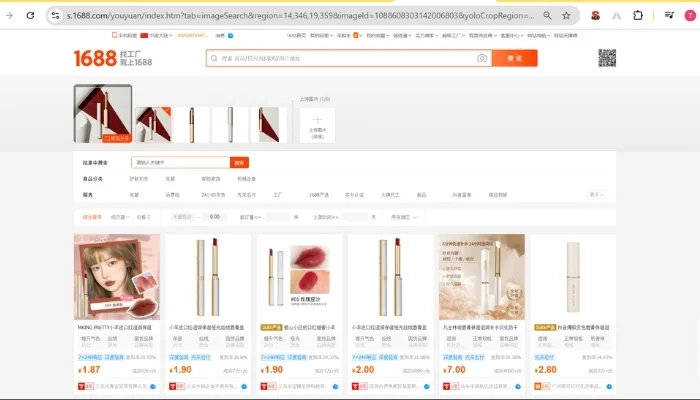The image size is (700, 400).
Task: Open the MKING PRETTY lipstick product title
Action: (115, 327)
